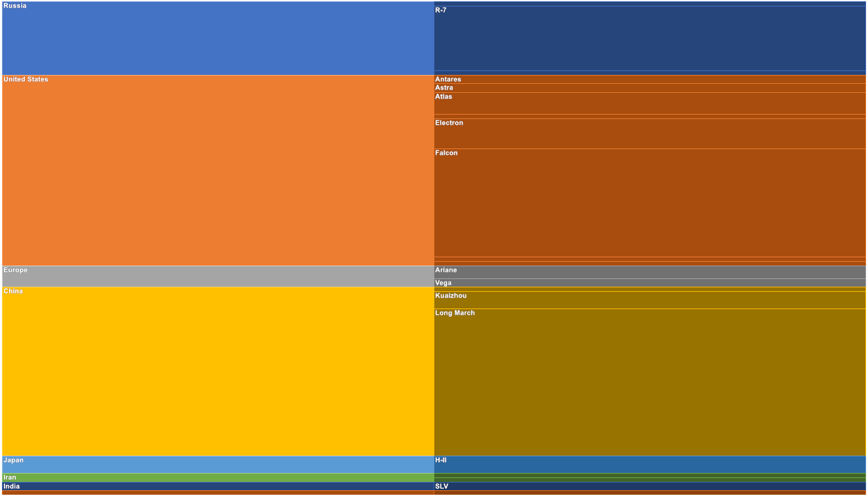Select the R-7 rocket family block
868x496 pixels.
[x=650, y=38]
